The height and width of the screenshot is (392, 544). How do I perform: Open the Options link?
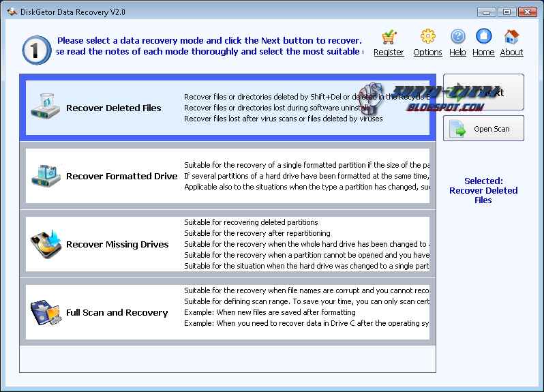coord(428,52)
